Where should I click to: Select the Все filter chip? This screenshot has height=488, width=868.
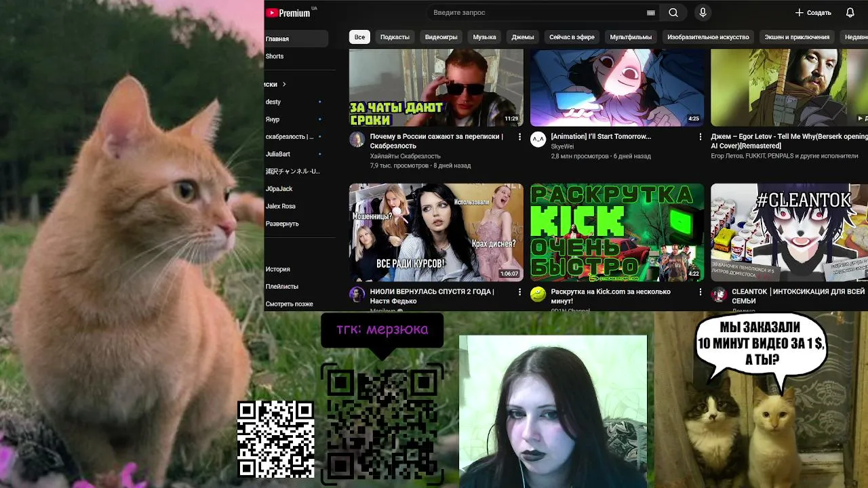click(359, 37)
